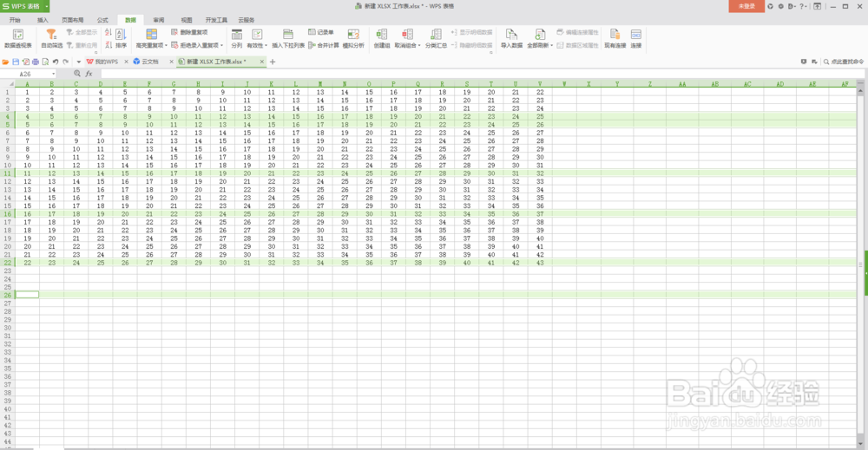868x450 pixels.
Task: Open the 排序 sort dialog
Action: [122, 38]
